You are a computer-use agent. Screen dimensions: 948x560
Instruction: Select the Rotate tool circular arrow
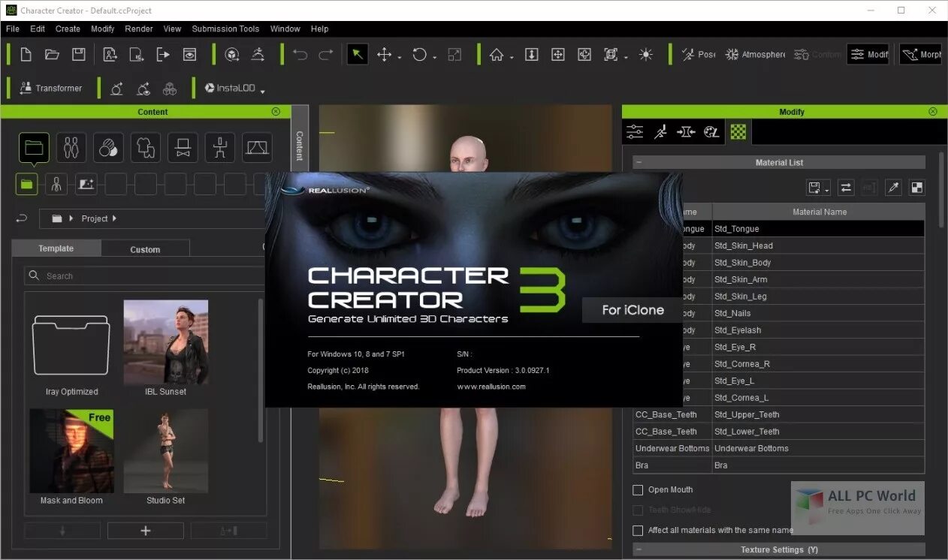tap(419, 54)
